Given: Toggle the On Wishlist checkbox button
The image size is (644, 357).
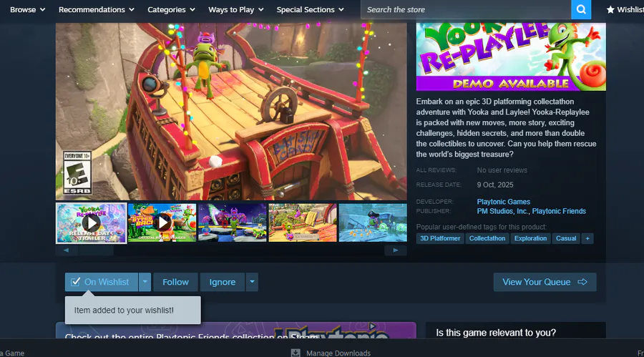Looking at the screenshot, I should [102, 282].
